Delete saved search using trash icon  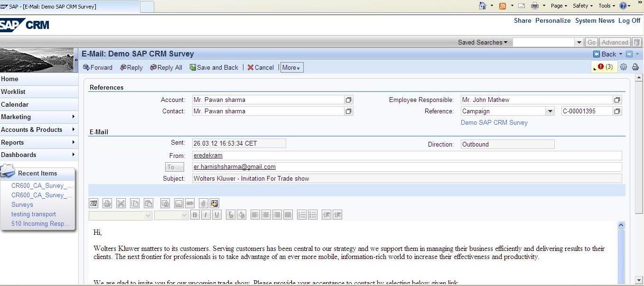pos(637,42)
